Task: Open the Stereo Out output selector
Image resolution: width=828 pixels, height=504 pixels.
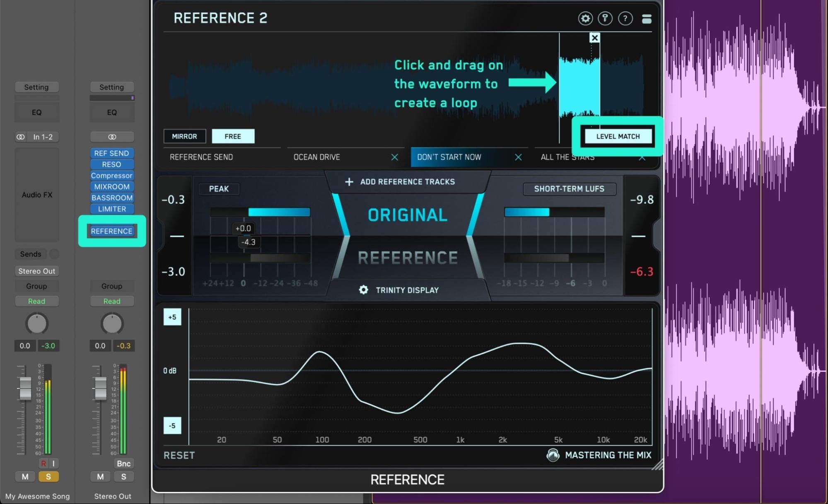Action: (x=37, y=271)
